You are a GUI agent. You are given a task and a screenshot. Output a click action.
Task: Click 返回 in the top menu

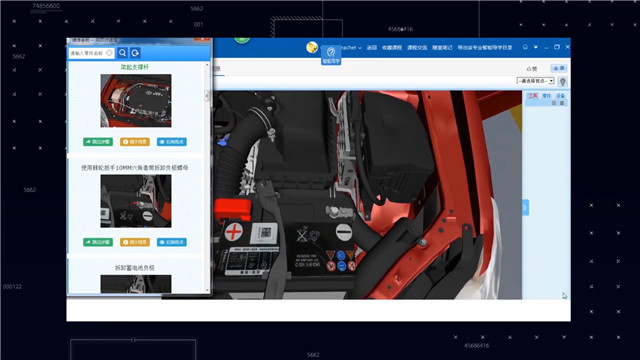click(371, 48)
